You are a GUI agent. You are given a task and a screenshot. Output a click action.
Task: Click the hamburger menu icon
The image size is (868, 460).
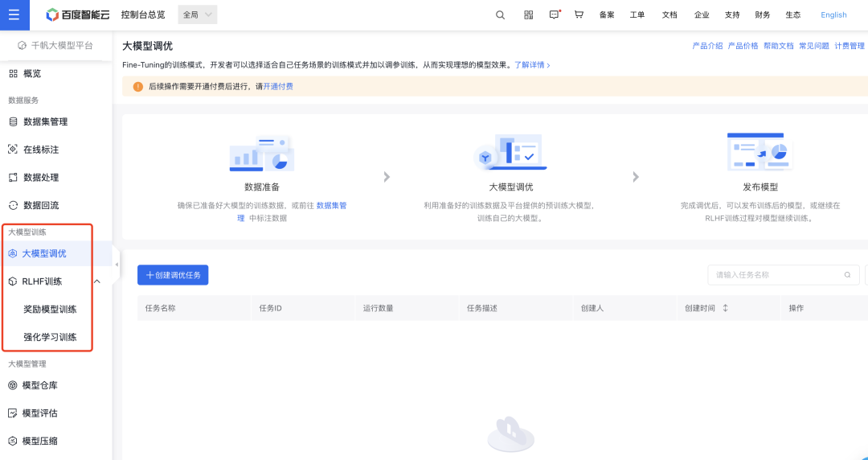tap(15, 14)
